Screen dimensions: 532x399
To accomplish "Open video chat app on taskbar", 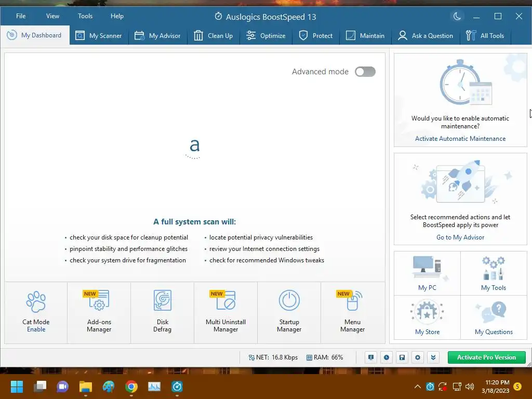I will (x=63, y=387).
